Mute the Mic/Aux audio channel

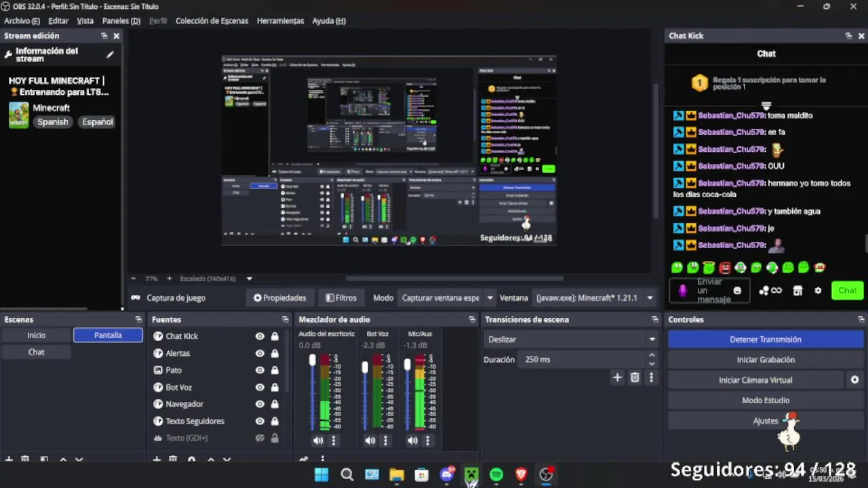412,441
